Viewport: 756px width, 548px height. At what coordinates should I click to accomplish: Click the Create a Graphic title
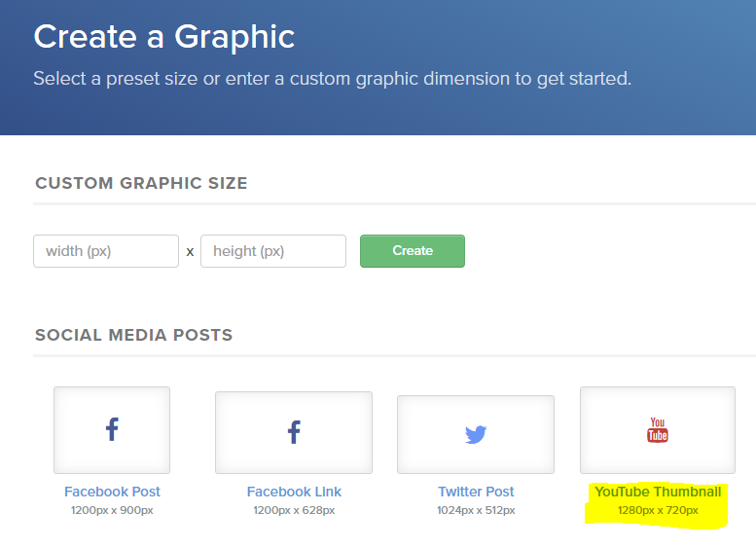[163, 37]
